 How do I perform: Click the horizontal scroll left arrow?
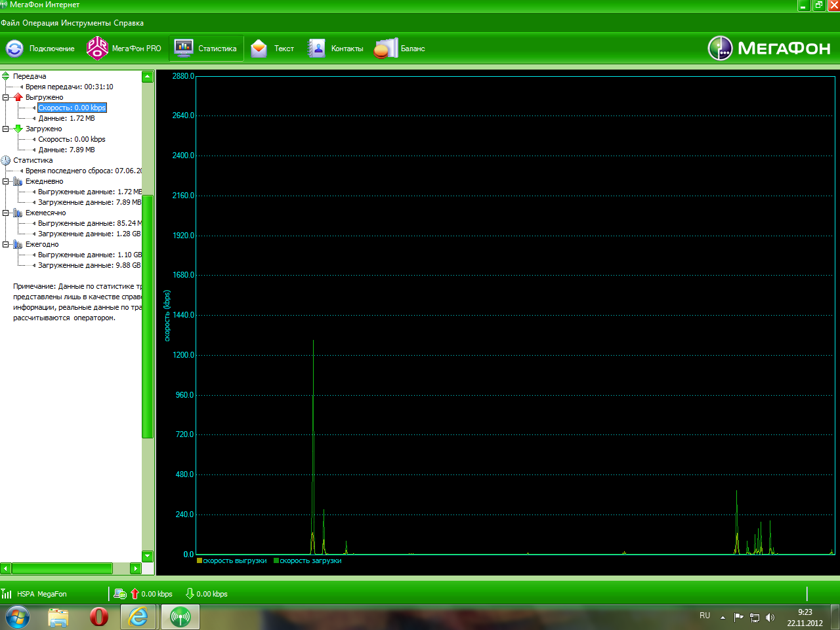(6, 568)
